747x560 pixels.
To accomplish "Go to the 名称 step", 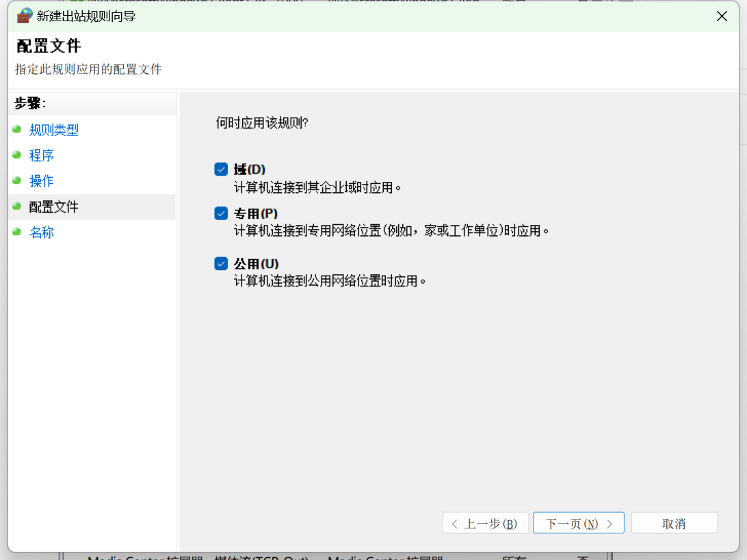I will [42, 233].
